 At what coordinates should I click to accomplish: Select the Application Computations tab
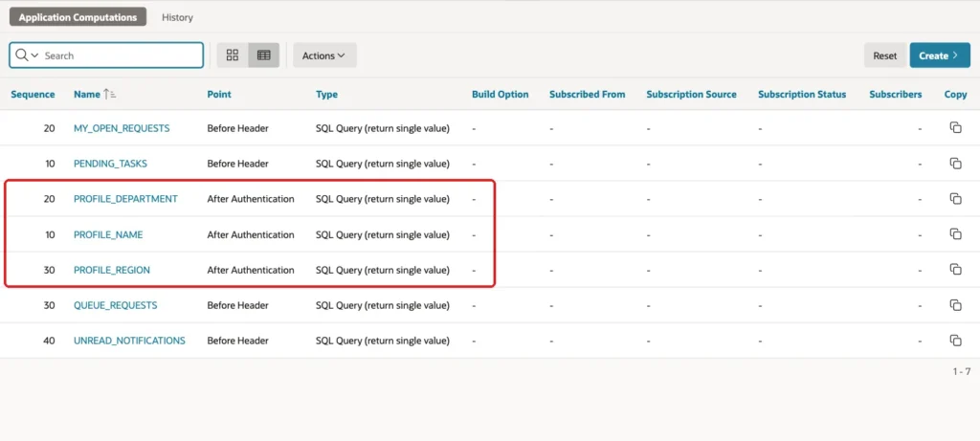(x=78, y=17)
